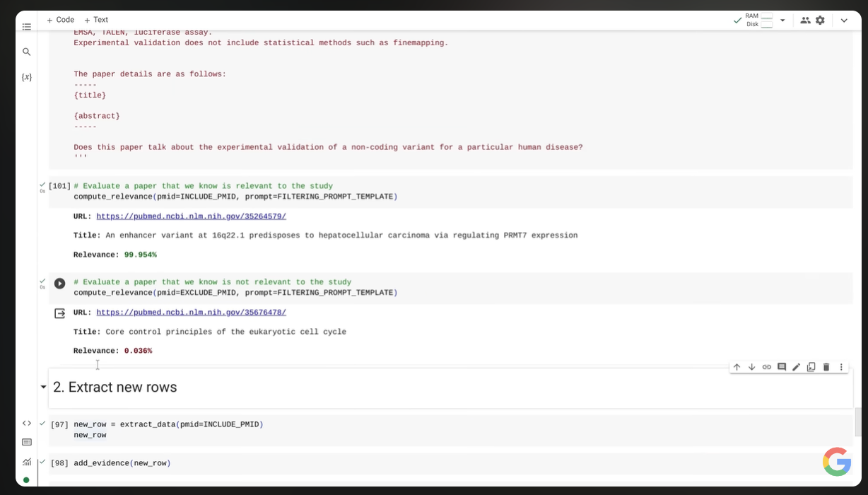Screen dimensions: 868x495
Task: Open the variables inspector {x} panel
Action: pyautogui.click(x=27, y=76)
